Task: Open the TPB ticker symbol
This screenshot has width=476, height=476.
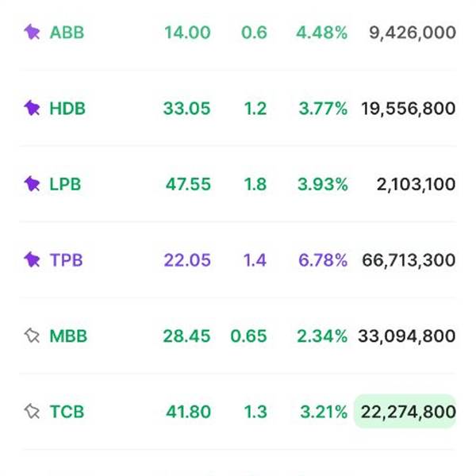Action: (66, 260)
